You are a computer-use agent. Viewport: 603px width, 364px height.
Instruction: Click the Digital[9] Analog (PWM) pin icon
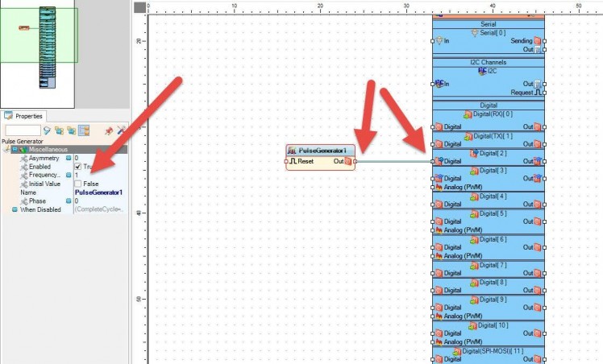click(439, 316)
